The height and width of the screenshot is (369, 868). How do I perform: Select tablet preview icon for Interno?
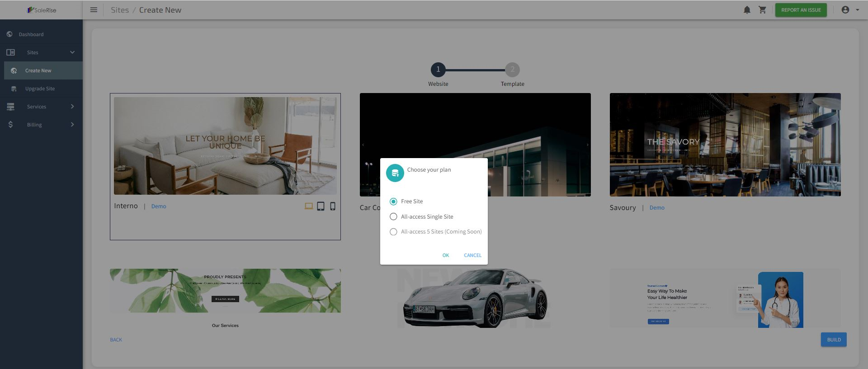point(321,206)
